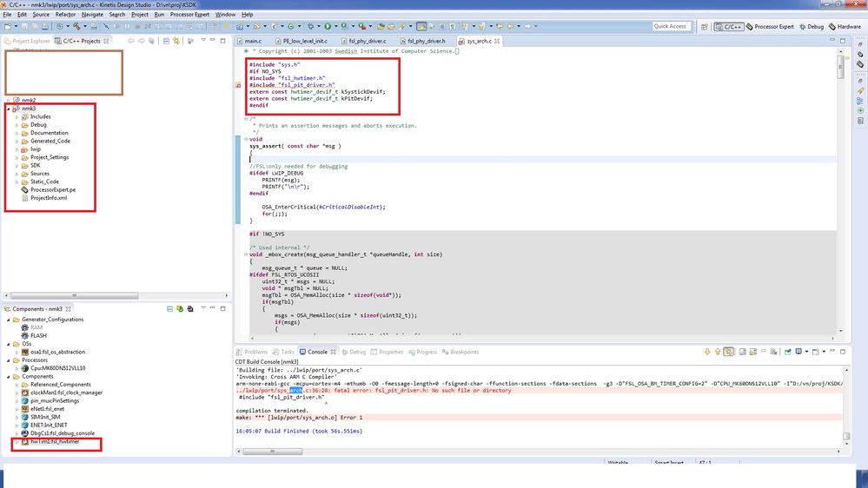Image resolution: width=868 pixels, height=488 pixels.
Task: Click Back arrow icon in Projects panel
Action: (131, 41)
